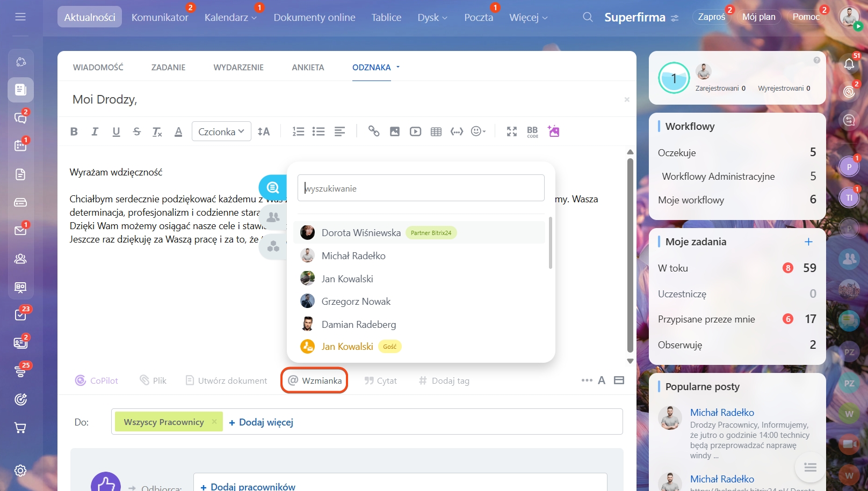
Task: Toggle BB code mode
Action: [x=532, y=132]
